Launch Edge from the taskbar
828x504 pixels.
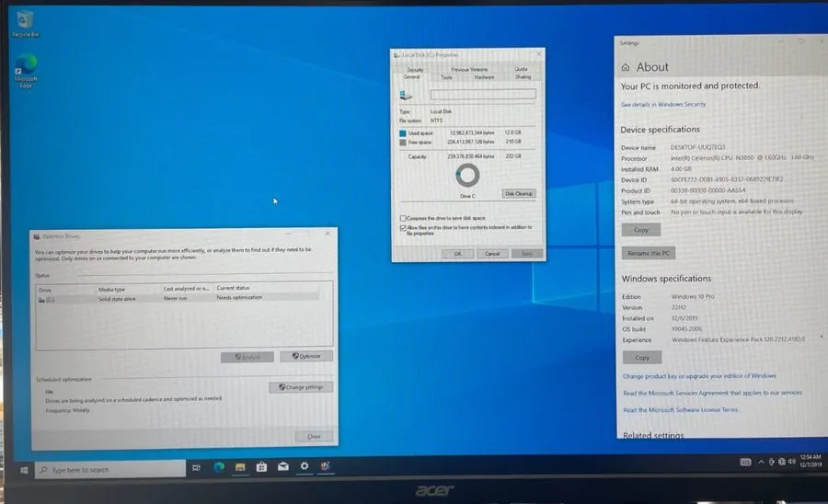point(219,466)
